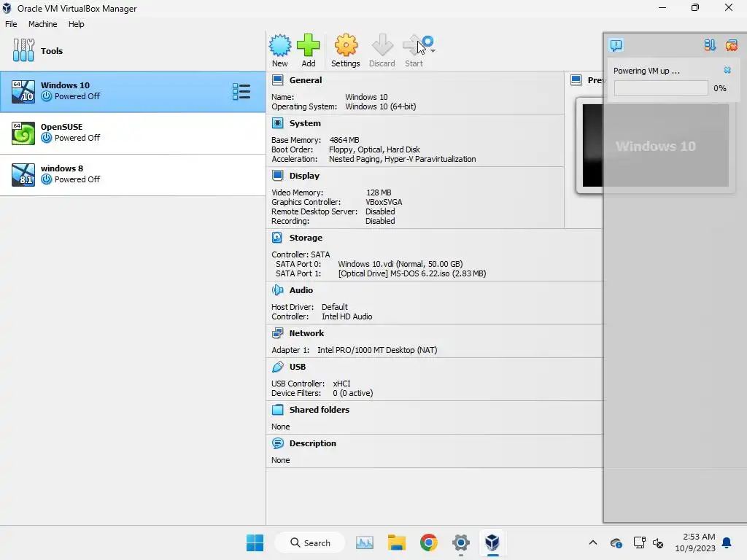Viewport: 747px width, 560px height.
Task: Click the OpenSUSE green chameleon icon
Action: tap(23, 133)
